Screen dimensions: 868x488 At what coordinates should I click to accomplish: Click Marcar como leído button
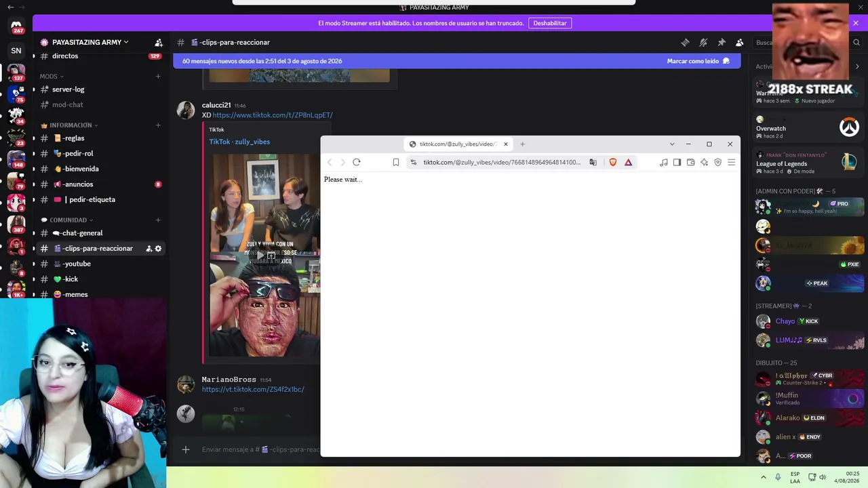pyautogui.click(x=698, y=61)
